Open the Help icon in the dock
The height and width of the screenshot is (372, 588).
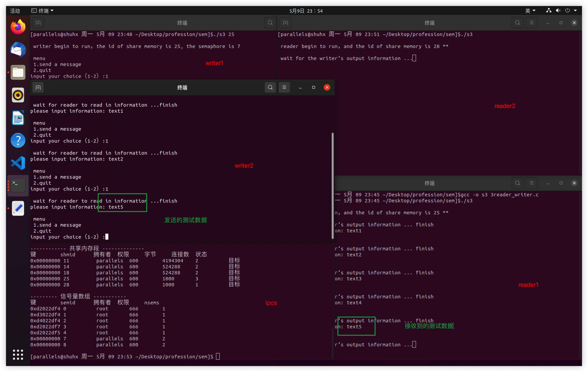tap(18, 140)
